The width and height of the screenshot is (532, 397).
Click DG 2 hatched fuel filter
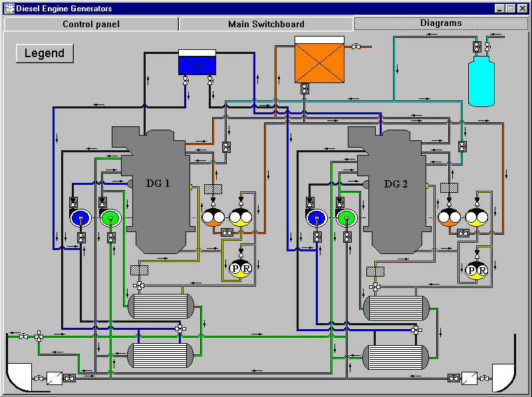(450, 188)
